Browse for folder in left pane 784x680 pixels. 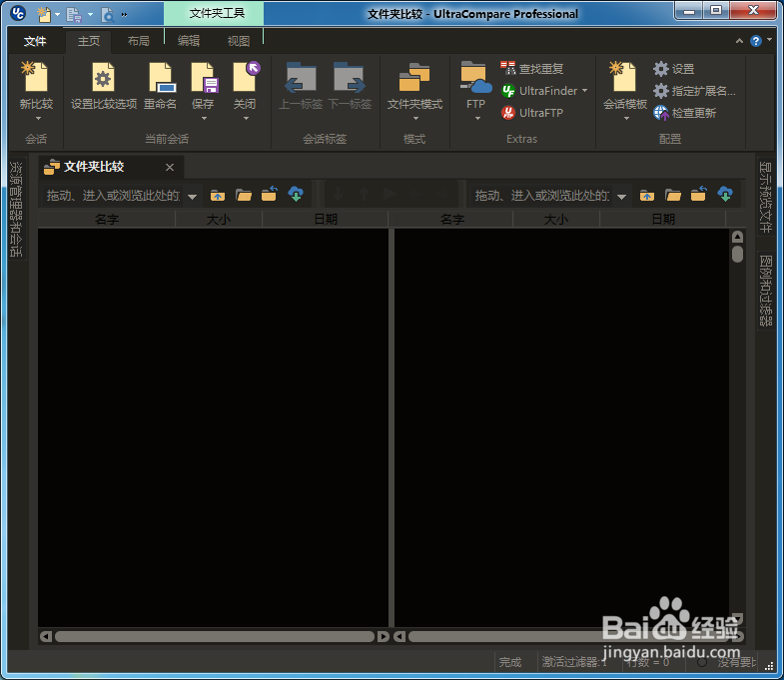[x=244, y=195]
